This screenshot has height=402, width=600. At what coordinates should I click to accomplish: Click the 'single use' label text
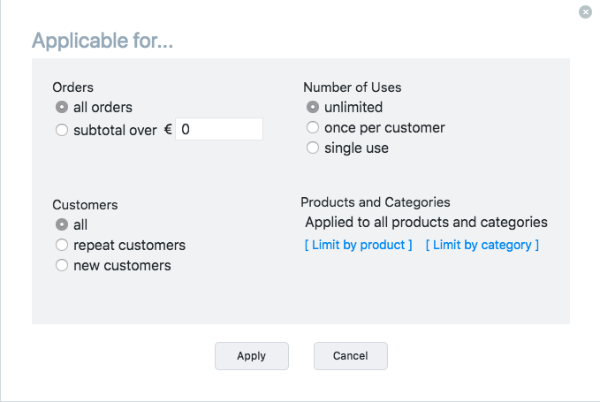tap(356, 148)
